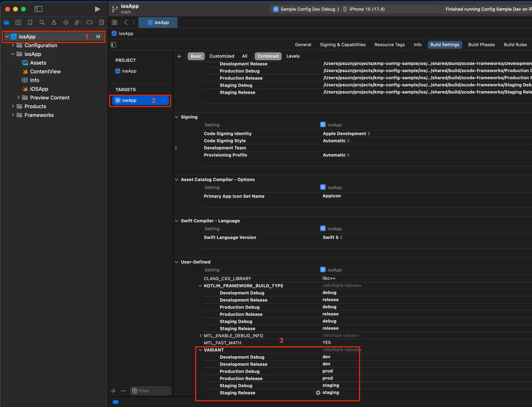
Task: Open the Info tab
Action: click(417, 45)
